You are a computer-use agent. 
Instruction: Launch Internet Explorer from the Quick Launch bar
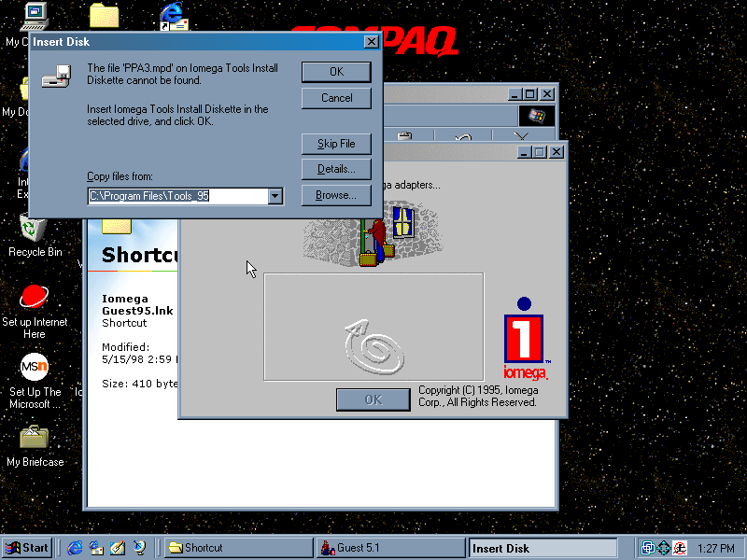click(75, 548)
